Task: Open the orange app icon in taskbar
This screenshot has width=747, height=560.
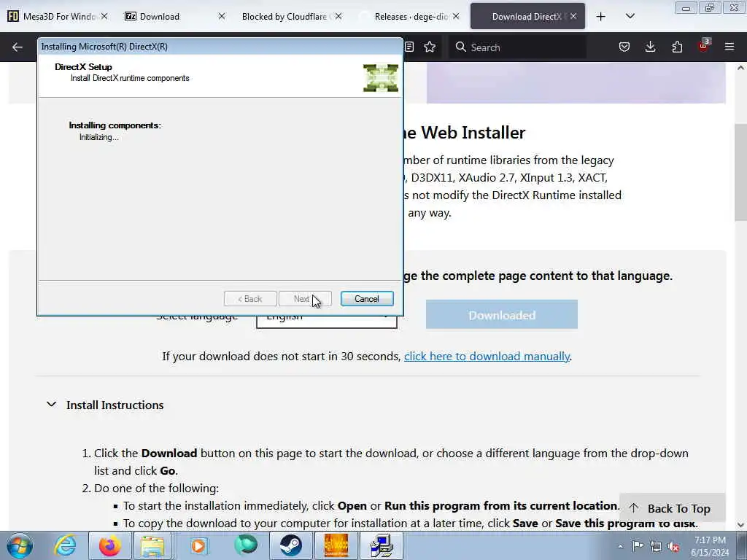Action: point(336,545)
